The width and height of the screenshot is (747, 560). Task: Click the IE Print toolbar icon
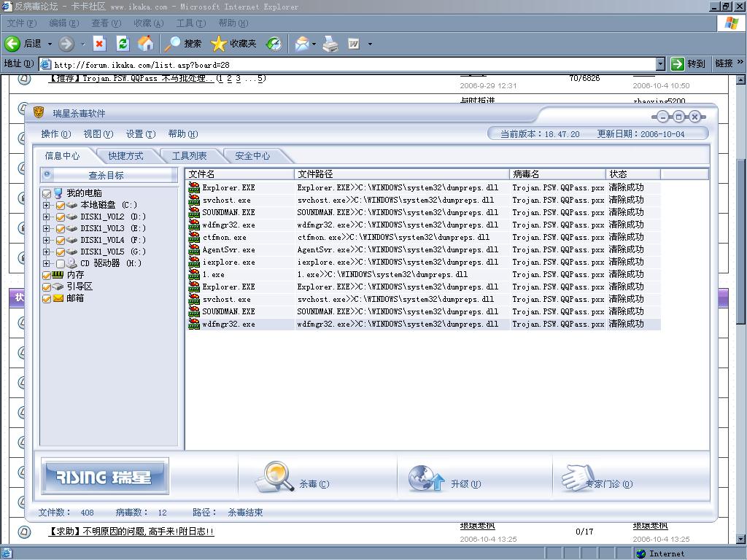click(x=330, y=44)
